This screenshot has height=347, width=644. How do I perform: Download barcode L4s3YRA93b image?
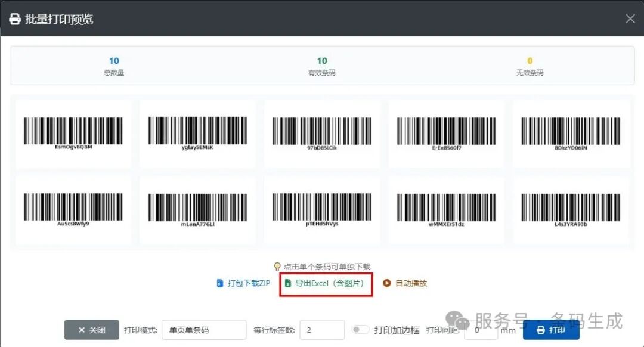point(571,210)
